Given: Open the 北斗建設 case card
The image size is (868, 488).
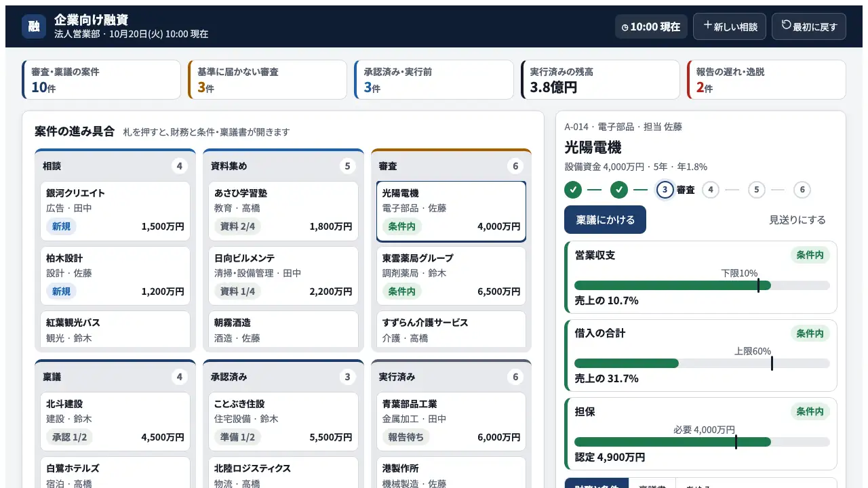Looking at the screenshot, I should tap(115, 422).
